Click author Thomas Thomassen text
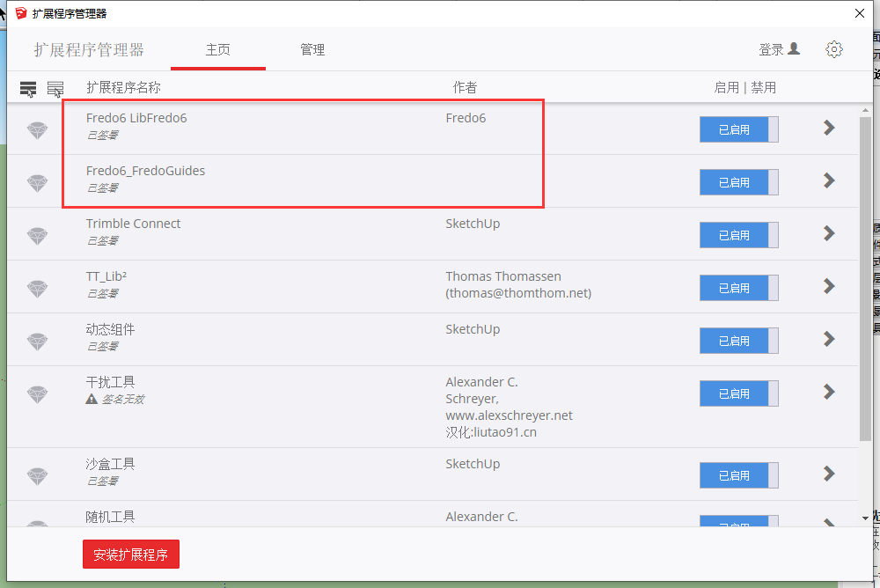The width and height of the screenshot is (880, 588). pyautogui.click(x=503, y=276)
